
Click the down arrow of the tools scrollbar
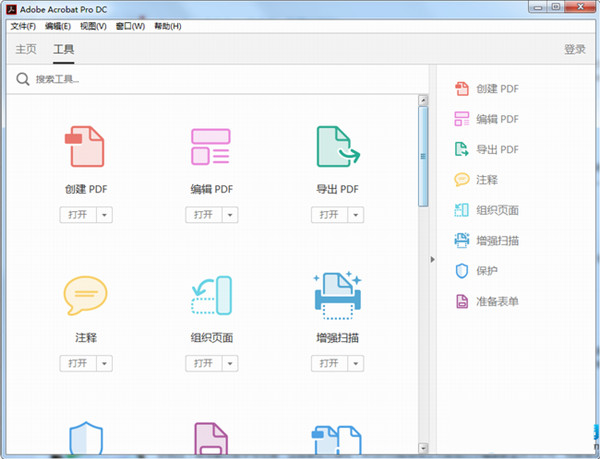tap(423, 446)
